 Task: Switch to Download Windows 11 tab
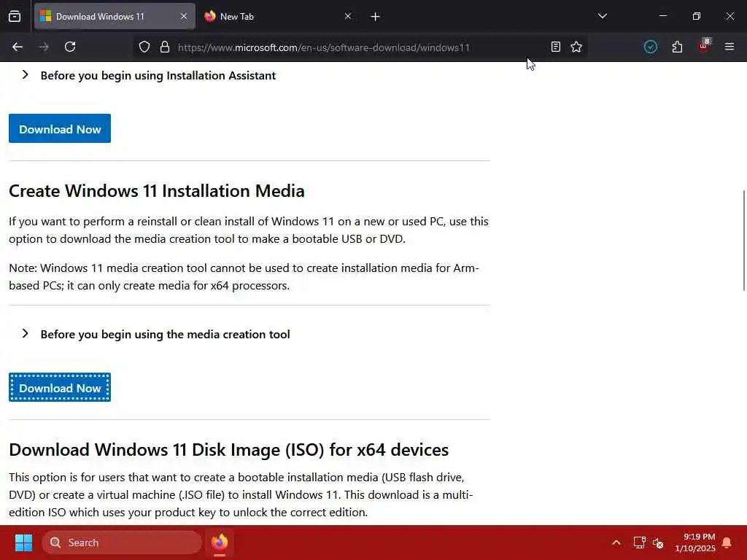[x=115, y=17]
